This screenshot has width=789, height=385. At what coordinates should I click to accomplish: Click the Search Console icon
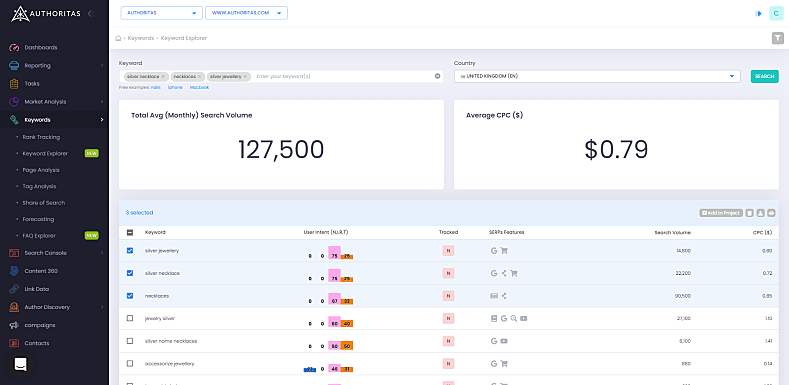[14, 253]
